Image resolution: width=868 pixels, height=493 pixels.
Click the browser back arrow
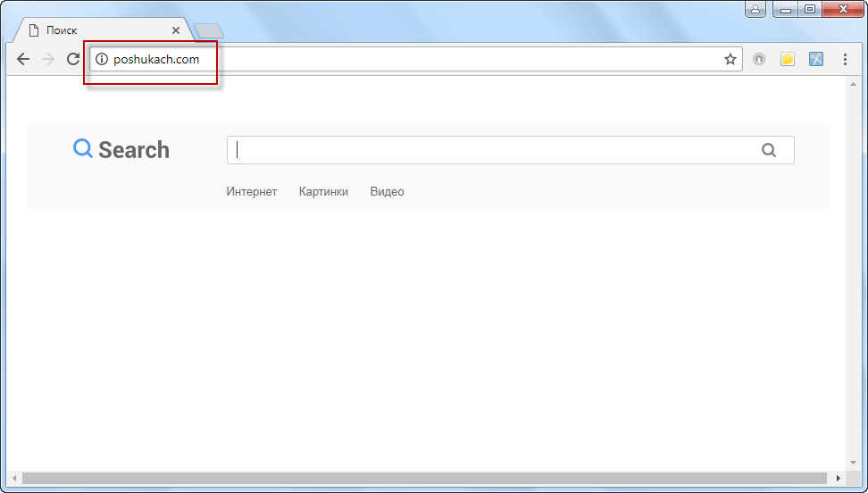tap(23, 60)
